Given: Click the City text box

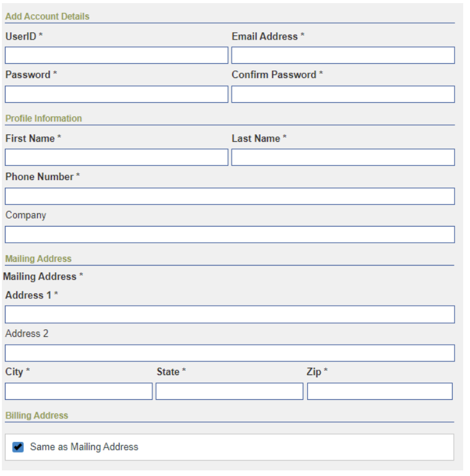Looking at the screenshot, I should pyautogui.click(x=79, y=391).
